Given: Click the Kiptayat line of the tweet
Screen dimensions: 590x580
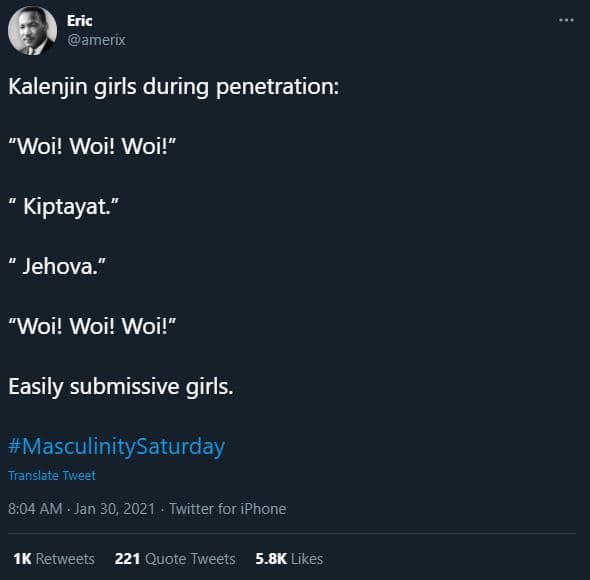Looking at the screenshot, I should coord(63,207).
